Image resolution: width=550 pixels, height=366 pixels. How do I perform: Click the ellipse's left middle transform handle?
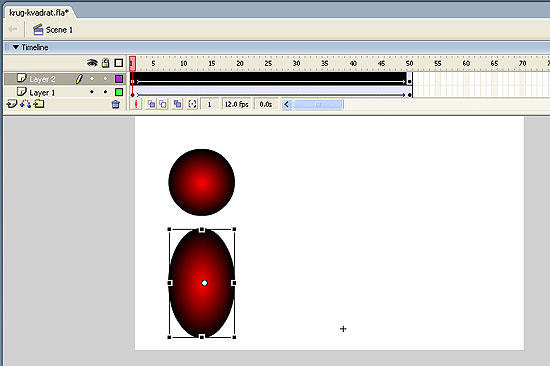coord(170,283)
